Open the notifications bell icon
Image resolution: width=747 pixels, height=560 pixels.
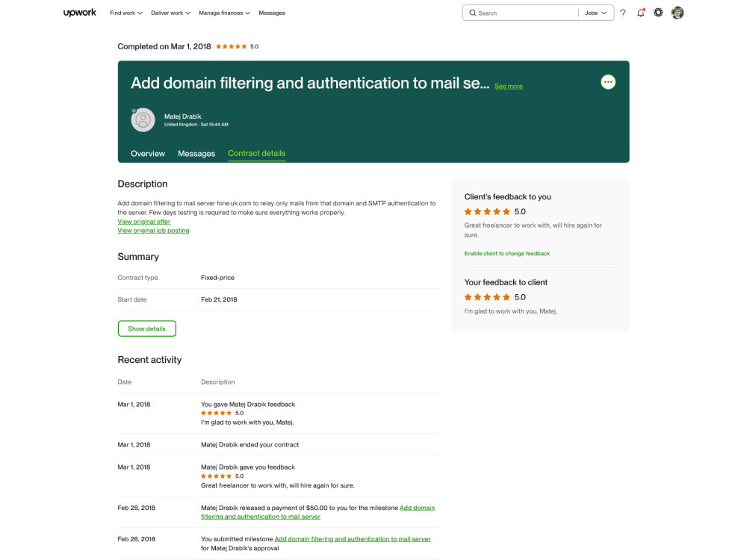pos(641,13)
